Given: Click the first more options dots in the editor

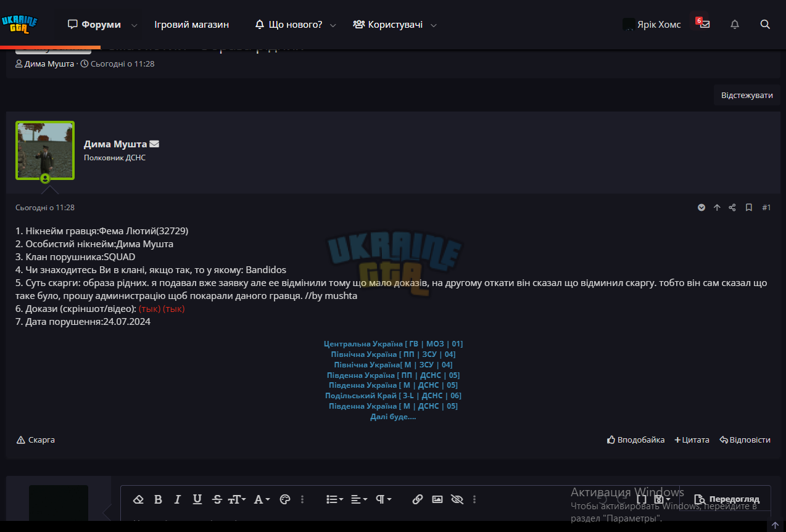Looking at the screenshot, I should [302, 499].
